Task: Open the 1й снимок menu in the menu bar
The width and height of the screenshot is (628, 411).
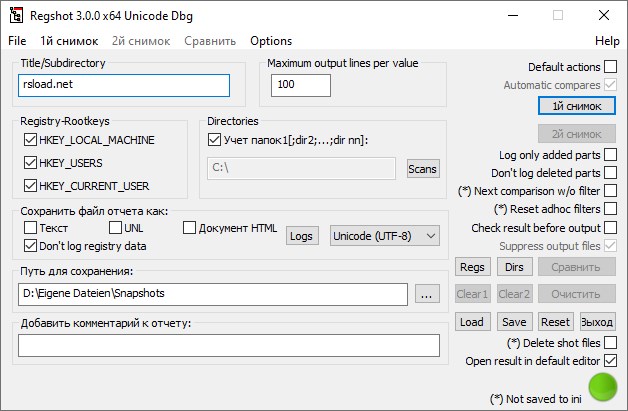Action: tap(69, 41)
